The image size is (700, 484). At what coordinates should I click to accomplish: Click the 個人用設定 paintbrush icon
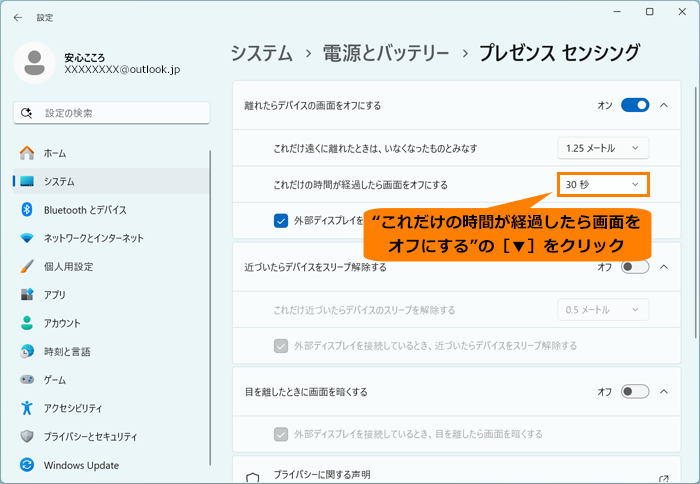point(27,266)
